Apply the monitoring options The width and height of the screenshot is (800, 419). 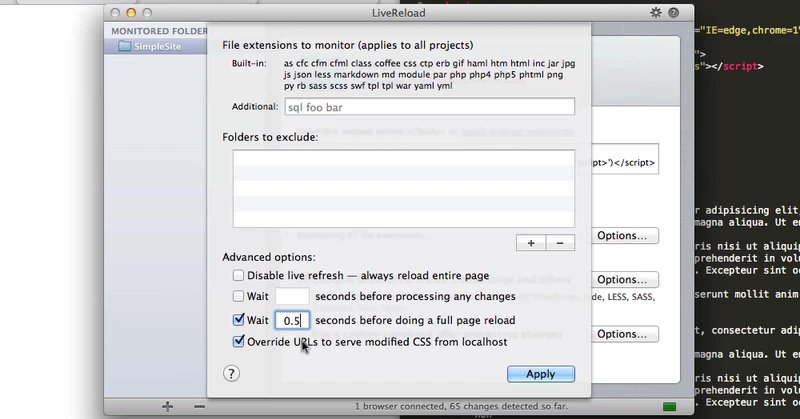point(541,374)
